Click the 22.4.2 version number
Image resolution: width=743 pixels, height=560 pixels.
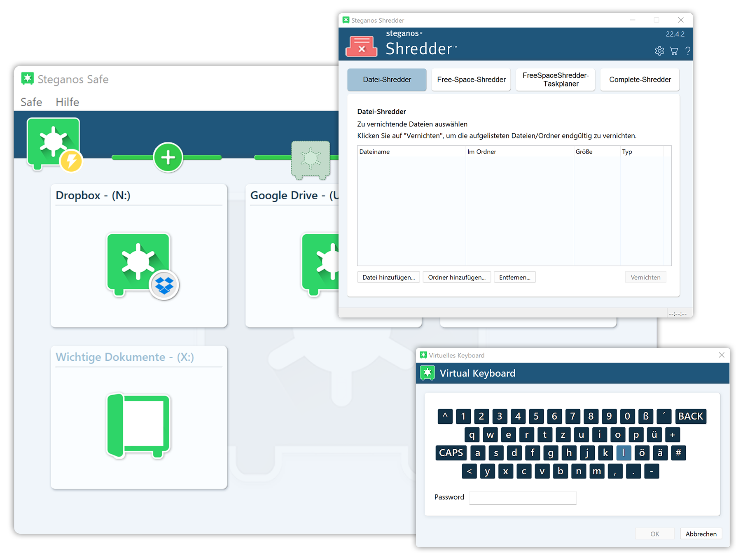[675, 34]
